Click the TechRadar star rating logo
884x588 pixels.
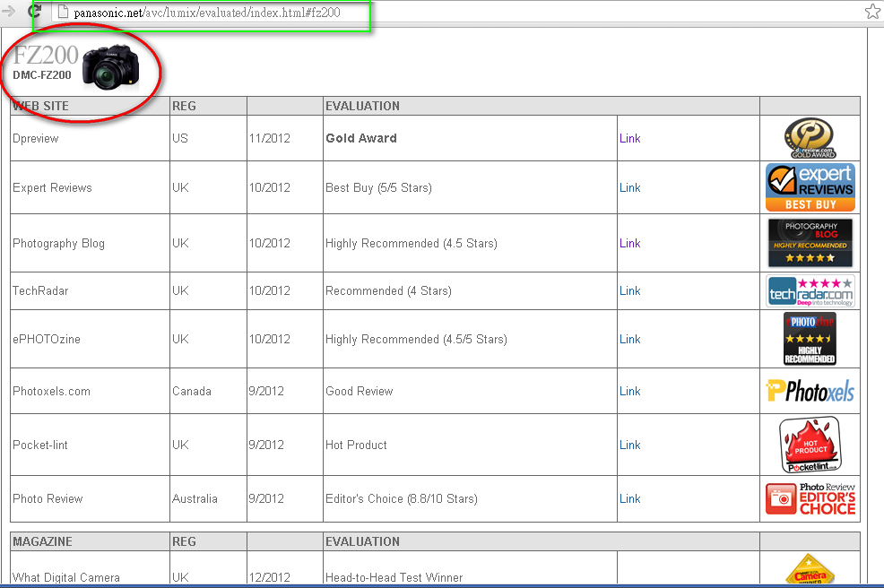click(810, 291)
